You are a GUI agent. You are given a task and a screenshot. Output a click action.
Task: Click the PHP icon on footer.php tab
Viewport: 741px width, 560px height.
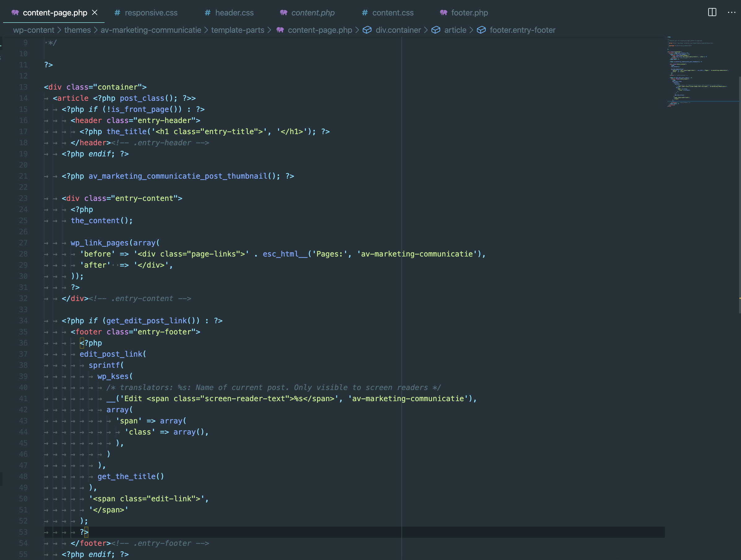444,12
